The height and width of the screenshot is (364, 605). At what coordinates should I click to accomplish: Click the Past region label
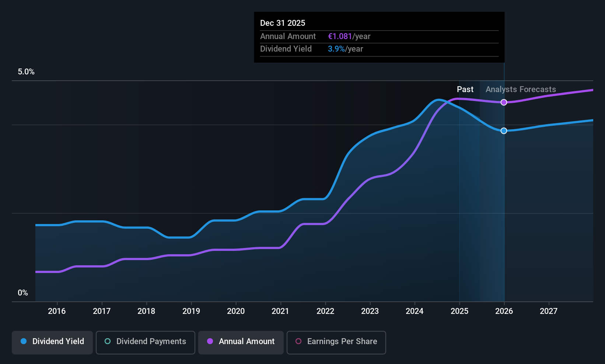pyautogui.click(x=465, y=90)
